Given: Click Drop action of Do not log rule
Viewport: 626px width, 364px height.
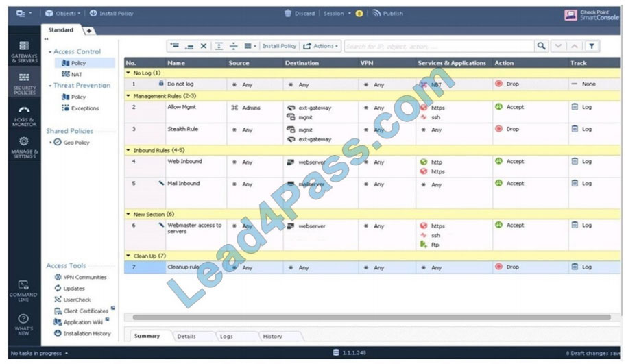Looking at the screenshot, I should [507, 84].
